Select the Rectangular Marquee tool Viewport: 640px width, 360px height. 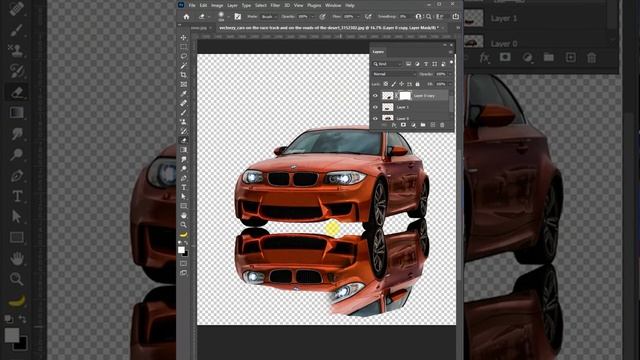coord(183,47)
